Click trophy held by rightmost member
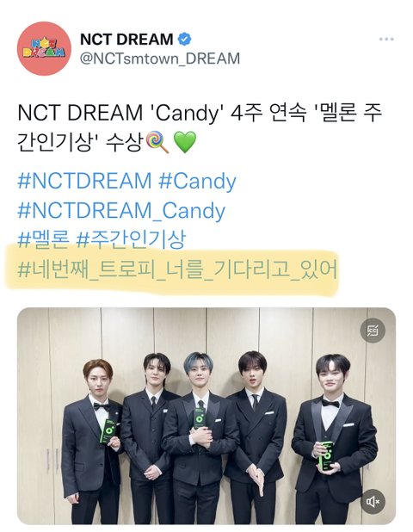The height and width of the screenshot is (532, 413). 326,455
